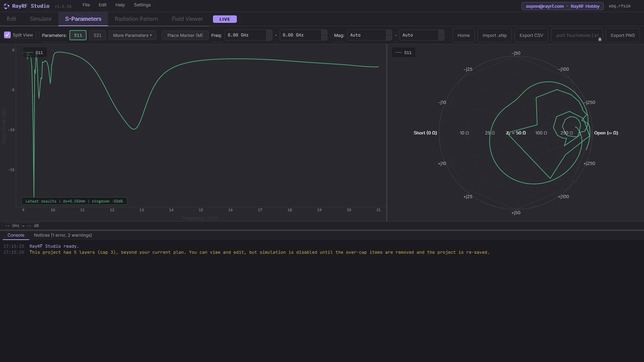Select the S-Parameters tab

(83, 19)
